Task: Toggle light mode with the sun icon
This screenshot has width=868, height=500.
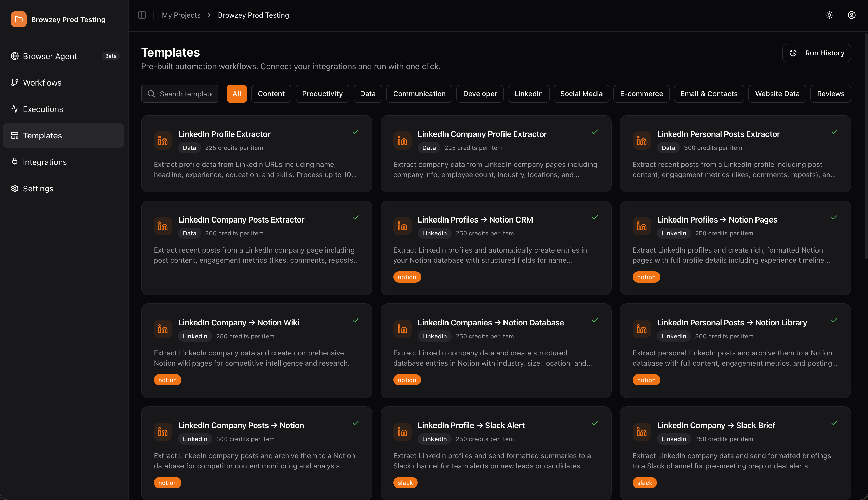Action: (x=829, y=15)
